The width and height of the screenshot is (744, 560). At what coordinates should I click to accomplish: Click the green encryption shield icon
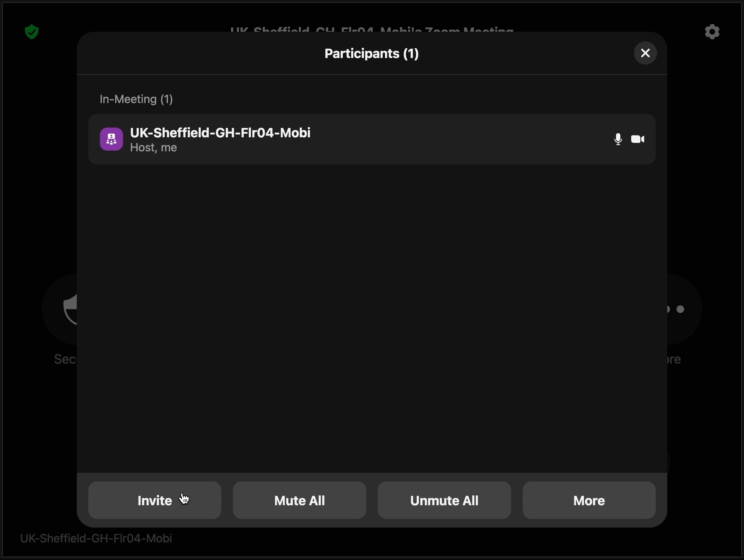click(x=32, y=32)
